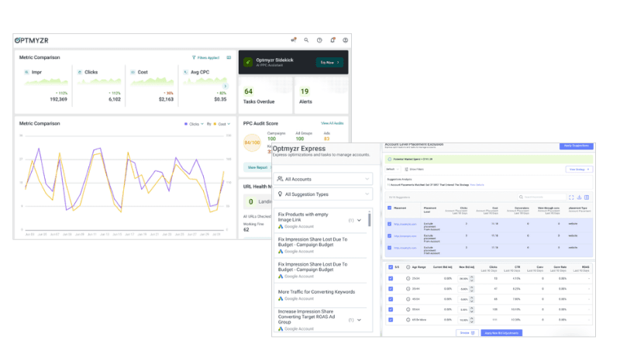620x364 pixels.
Task: Expand the Fix Products with empty Image Link item
Action: tap(359, 220)
